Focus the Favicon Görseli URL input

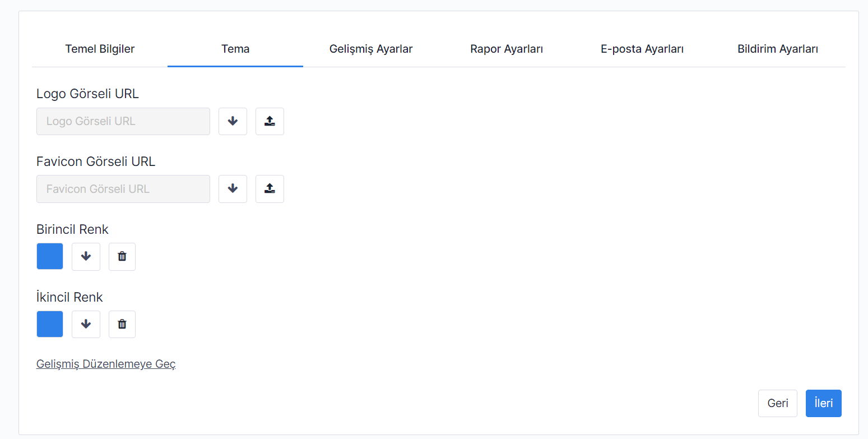click(x=123, y=189)
